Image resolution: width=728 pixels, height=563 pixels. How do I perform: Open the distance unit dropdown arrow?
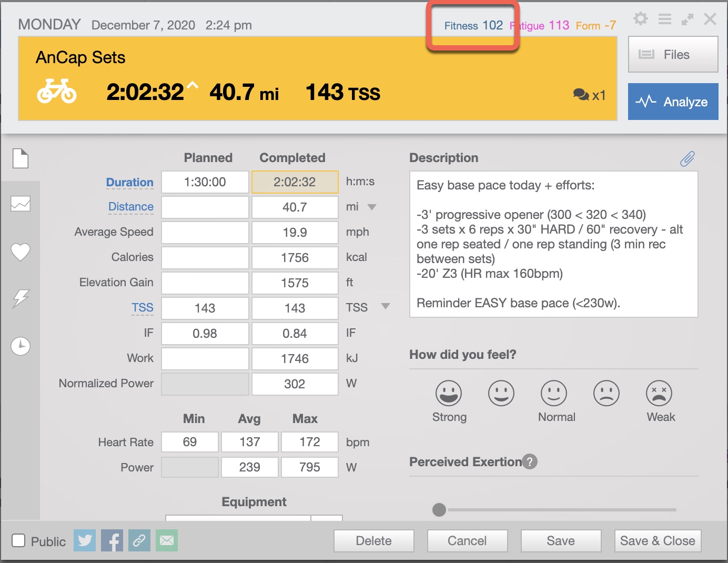[x=372, y=207]
